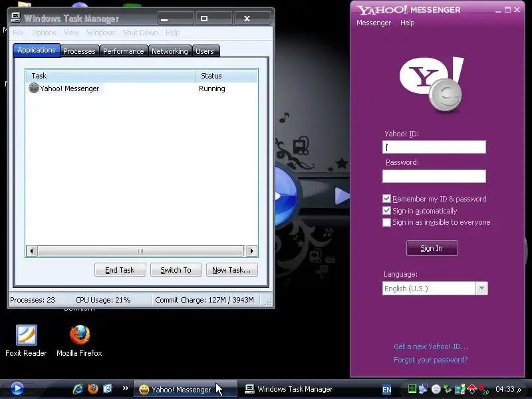The image size is (532, 399).
Task: Switch to the Processes tab
Action: [x=79, y=51]
